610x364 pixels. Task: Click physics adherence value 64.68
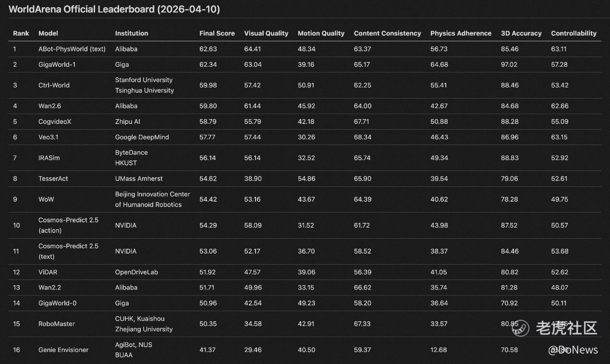click(x=439, y=64)
